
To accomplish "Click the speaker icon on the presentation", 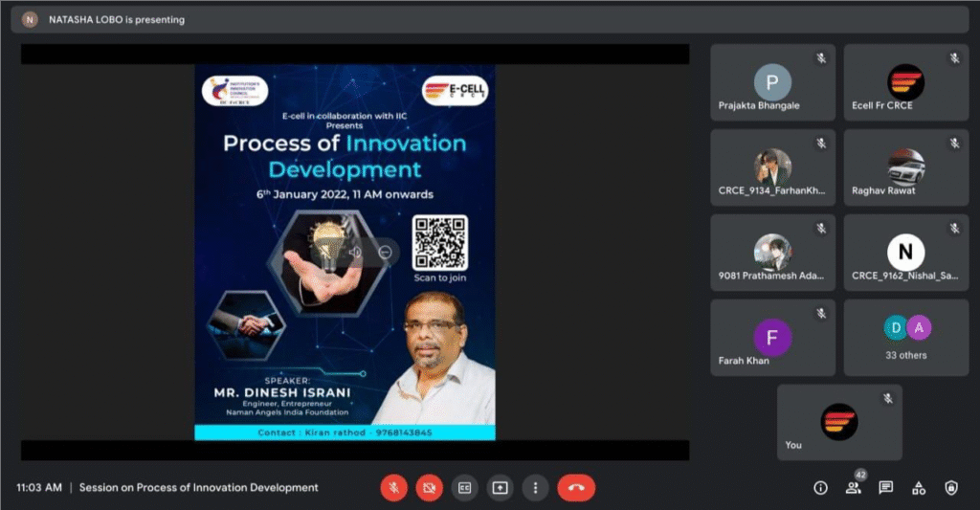I will (355, 253).
